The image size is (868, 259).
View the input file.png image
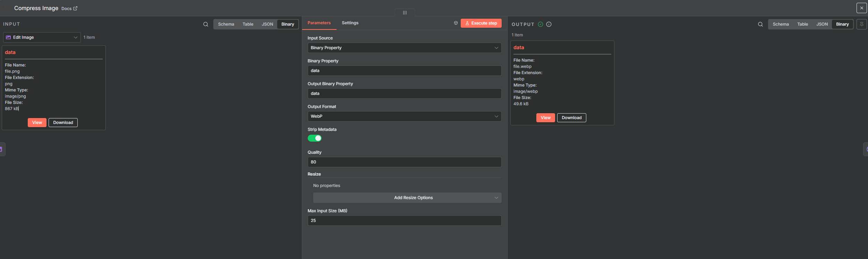click(x=37, y=123)
